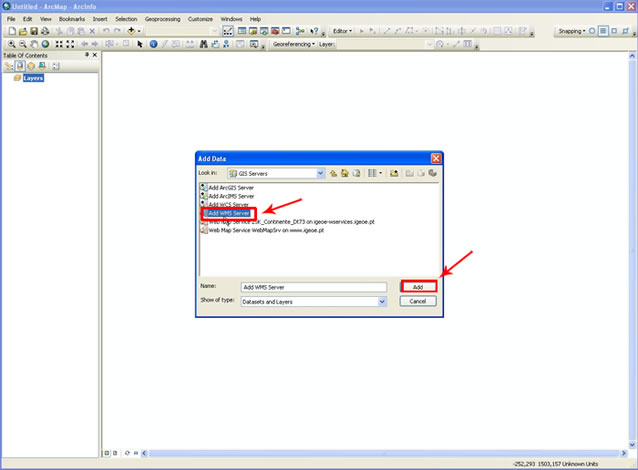638x470 pixels.
Task: Click the Refresh map view icon
Action: coord(127,453)
